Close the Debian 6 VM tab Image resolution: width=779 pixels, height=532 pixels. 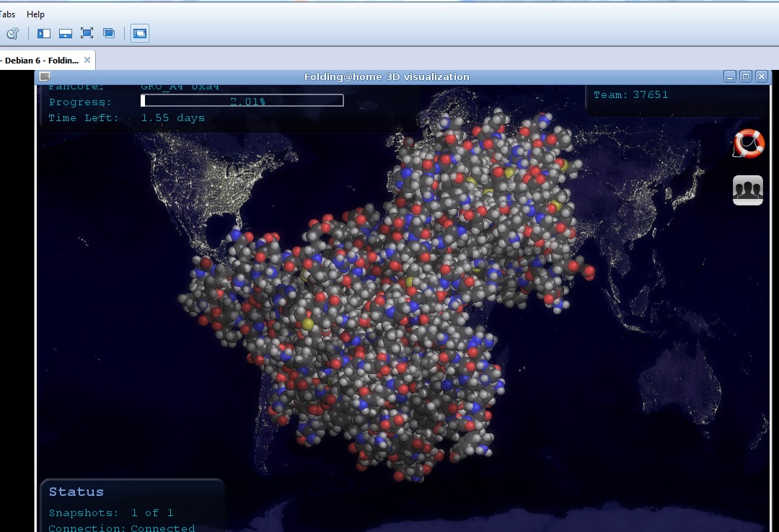point(87,60)
